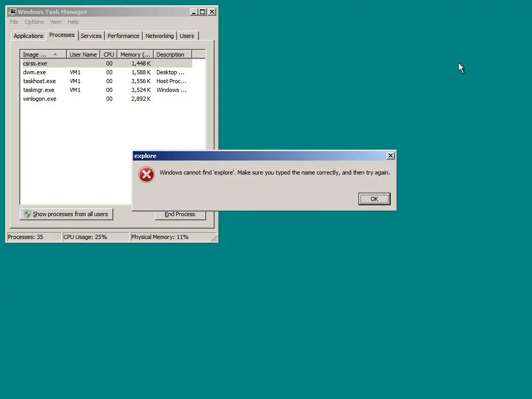The image size is (532, 399).
Task: Open the File menu
Action: [x=14, y=22]
